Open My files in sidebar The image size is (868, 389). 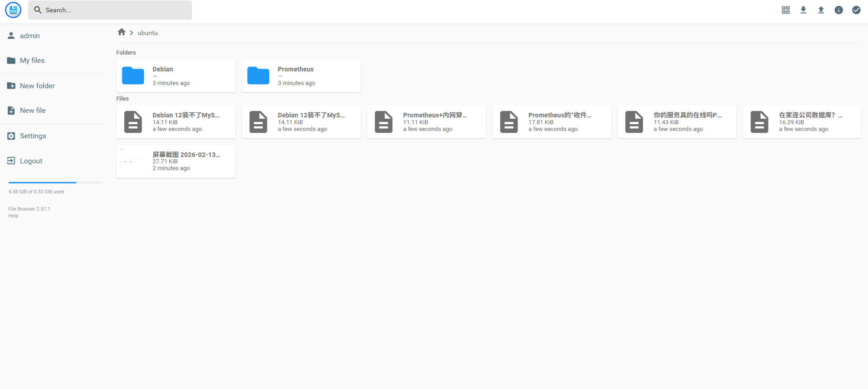coord(32,61)
